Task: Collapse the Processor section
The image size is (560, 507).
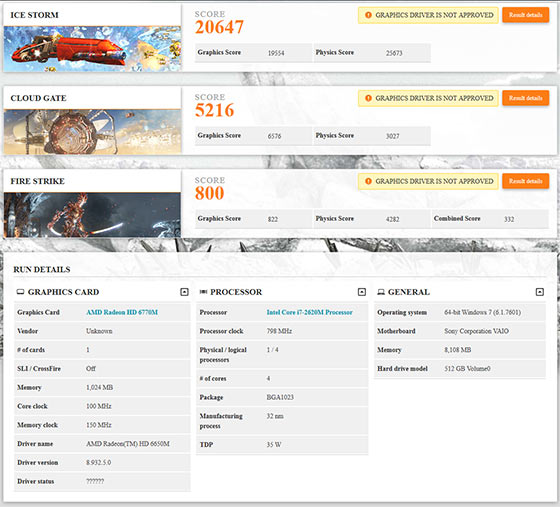Action: click(x=362, y=292)
